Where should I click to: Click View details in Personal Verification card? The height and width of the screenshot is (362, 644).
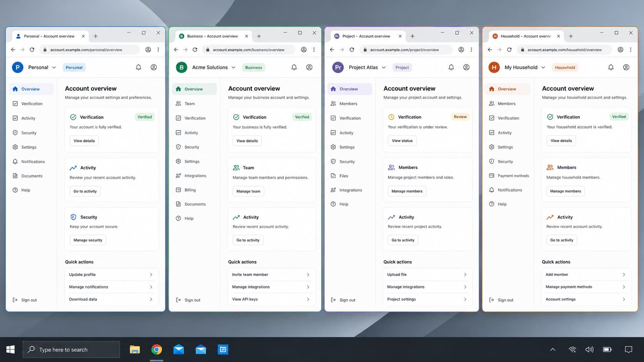(84, 141)
